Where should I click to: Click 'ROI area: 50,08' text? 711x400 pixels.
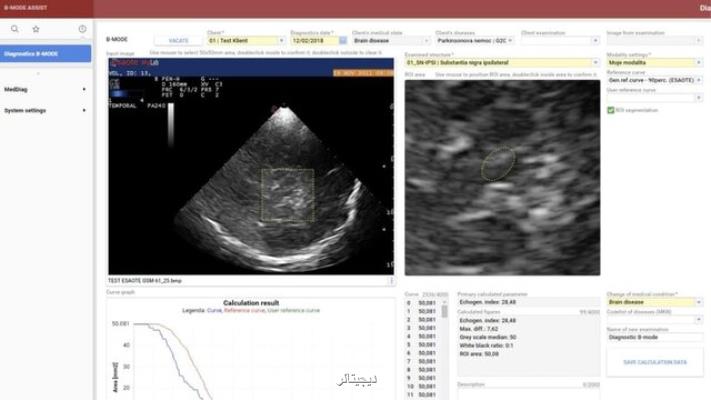point(479,353)
